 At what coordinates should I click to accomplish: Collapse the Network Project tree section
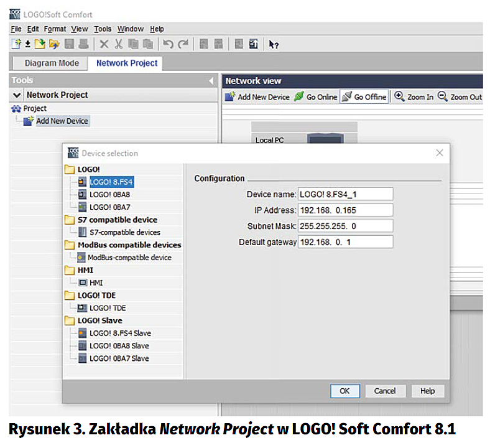tap(17, 95)
